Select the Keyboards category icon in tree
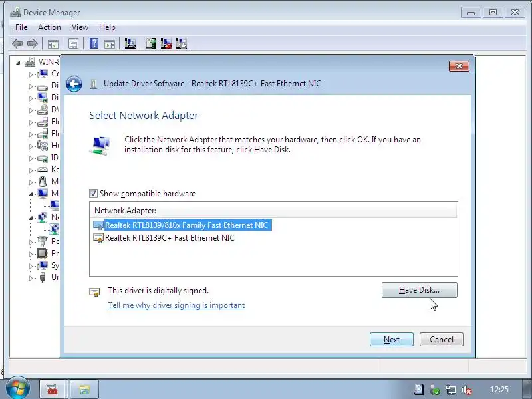This screenshot has height=399, width=532. 43,170
